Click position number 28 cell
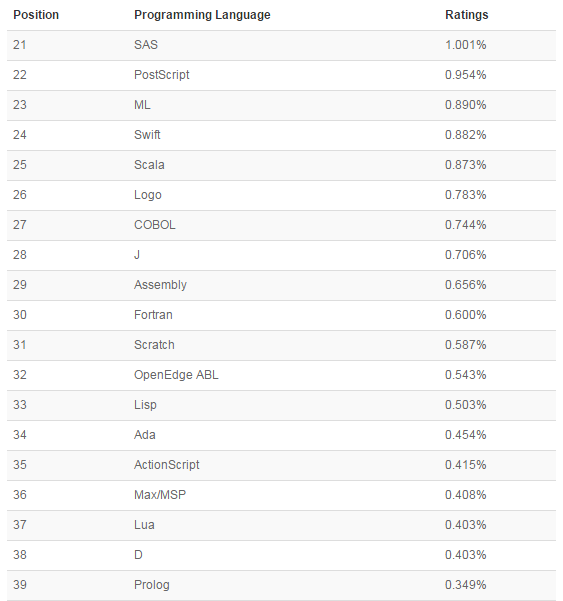Screen dimensions: 563x601 tap(20, 255)
